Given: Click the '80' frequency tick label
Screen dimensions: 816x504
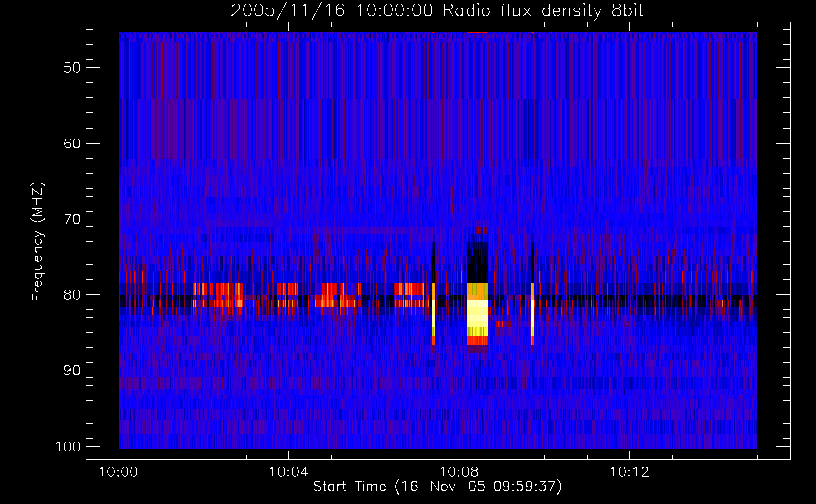Looking at the screenshot, I should (x=72, y=295).
